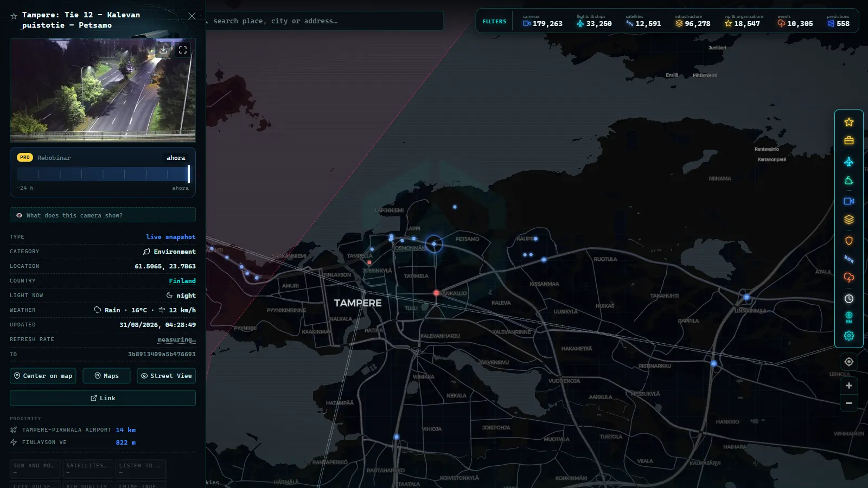Image resolution: width=868 pixels, height=488 pixels.
Task: Open the clock history icon
Action: click(x=849, y=299)
